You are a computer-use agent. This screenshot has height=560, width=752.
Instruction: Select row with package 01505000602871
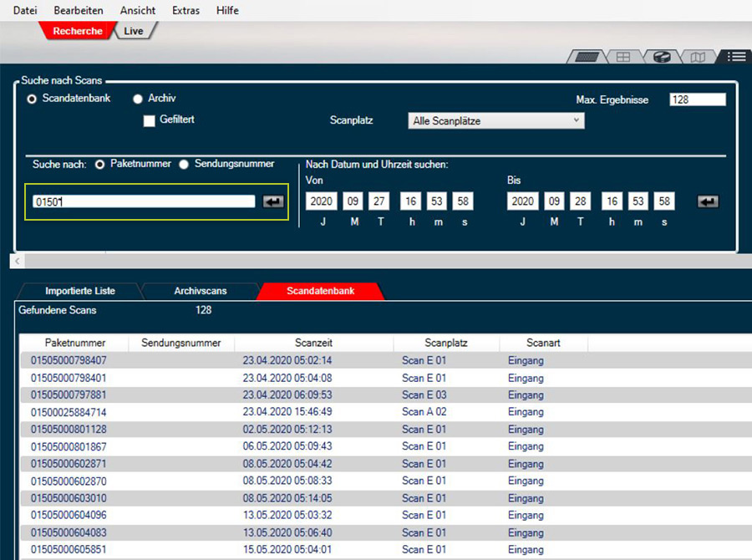[386, 464]
